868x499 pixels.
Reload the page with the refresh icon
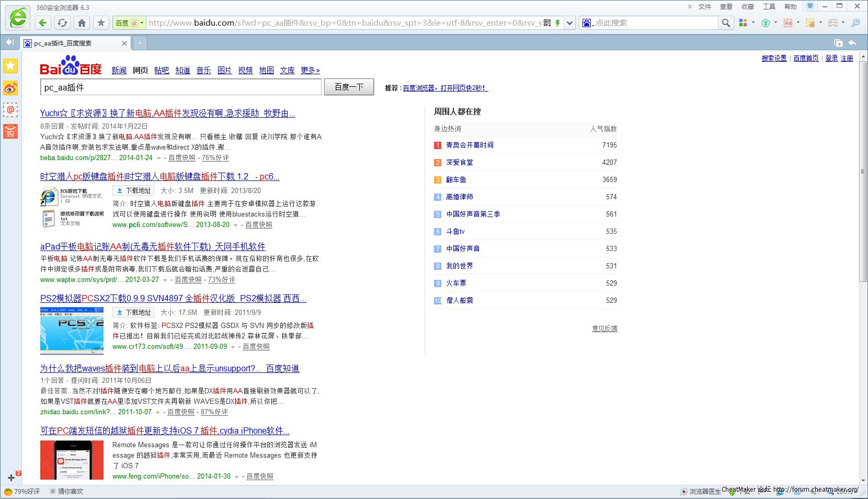tap(62, 22)
